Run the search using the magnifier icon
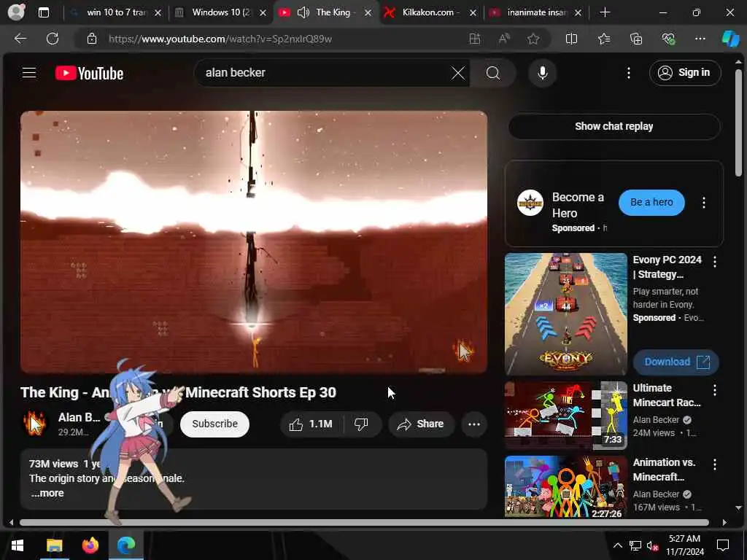 (493, 73)
